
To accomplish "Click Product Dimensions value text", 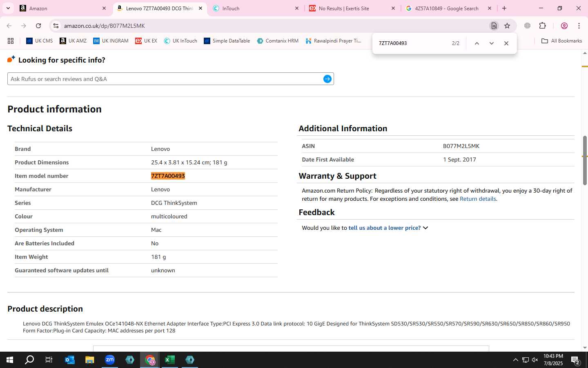I will tap(189, 162).
